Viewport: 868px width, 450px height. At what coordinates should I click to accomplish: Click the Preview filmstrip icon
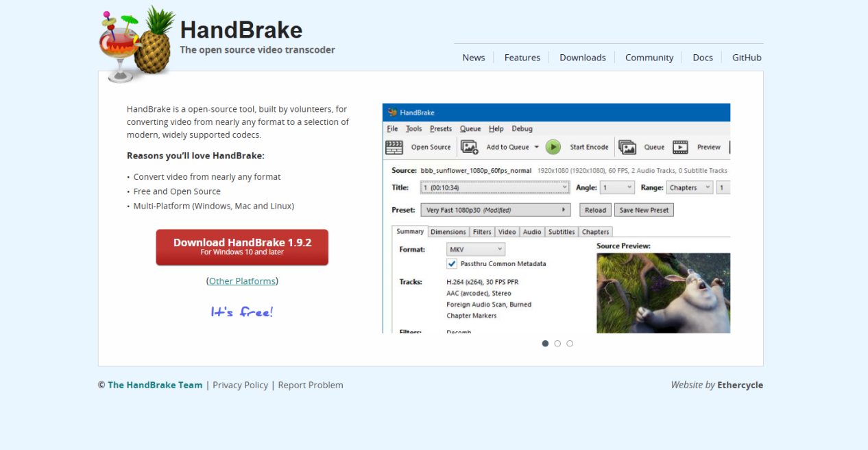[x=680, y=147]
